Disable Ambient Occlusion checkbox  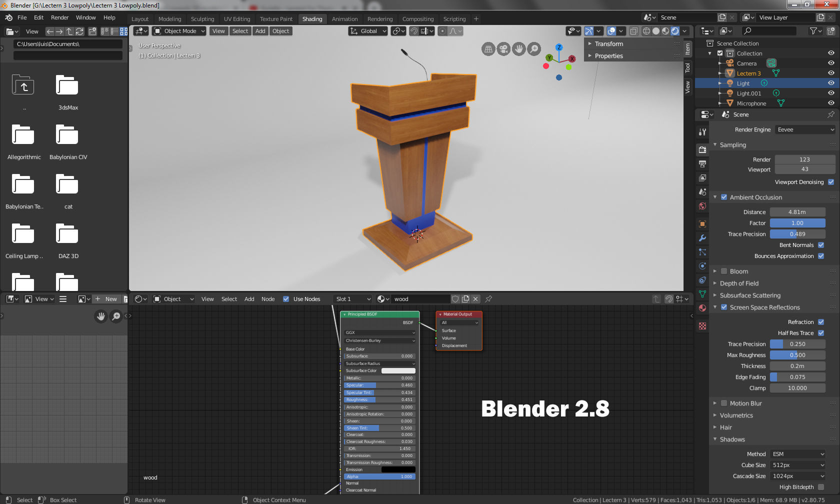pyautogui.click(x=724, y=197)
